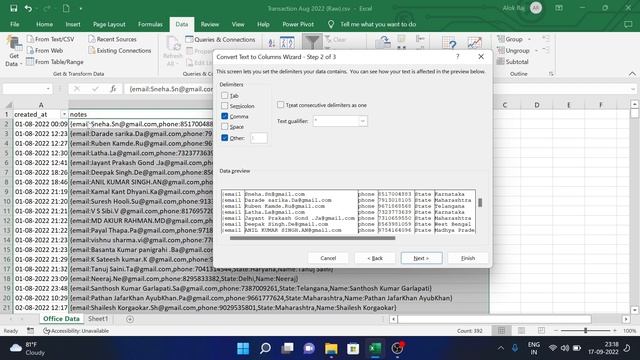Click the New document icon in title bar
The image size is (640, 360).
tap(66, 8)
